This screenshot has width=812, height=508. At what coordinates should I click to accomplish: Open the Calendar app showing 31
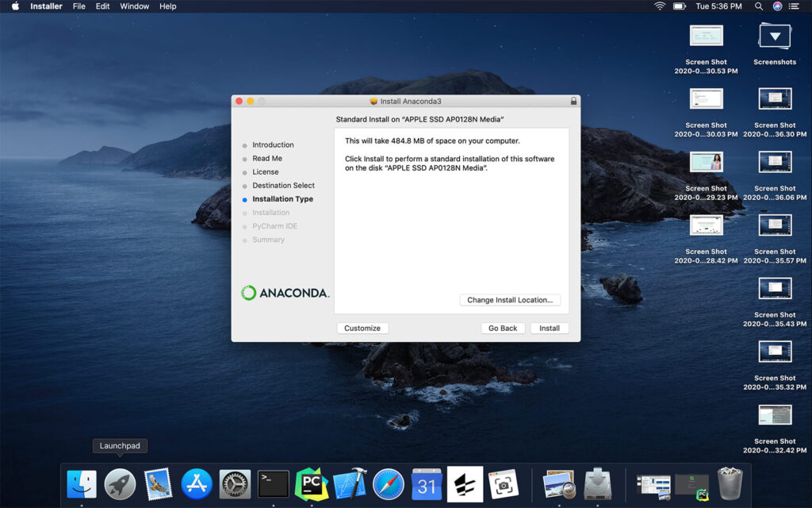pos(427,485)
